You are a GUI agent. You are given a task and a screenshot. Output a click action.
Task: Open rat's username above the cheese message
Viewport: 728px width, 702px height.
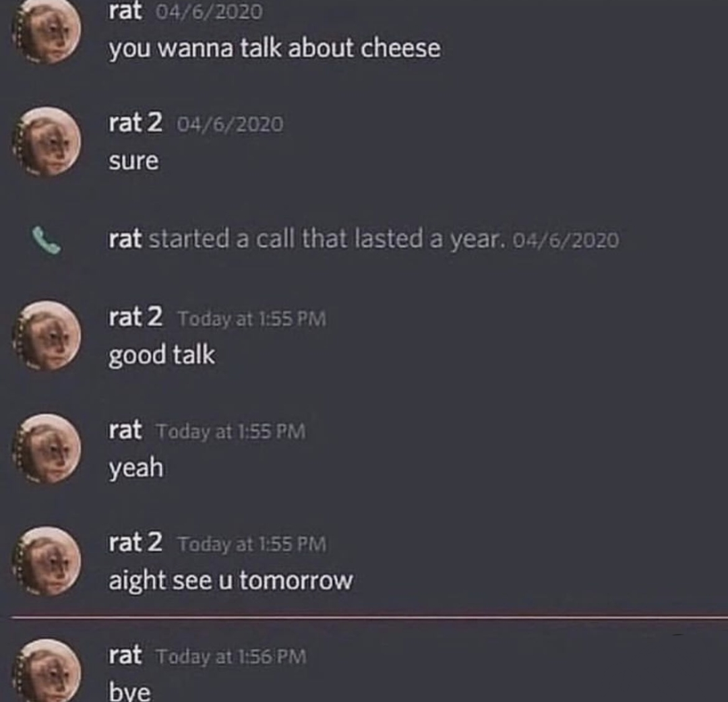[125, 11]
